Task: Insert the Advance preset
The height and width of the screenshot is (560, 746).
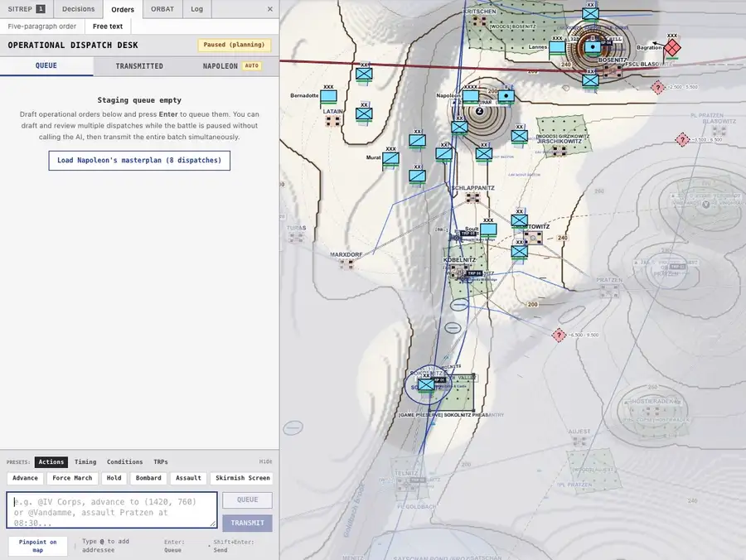Action: [x=25, y=478]
